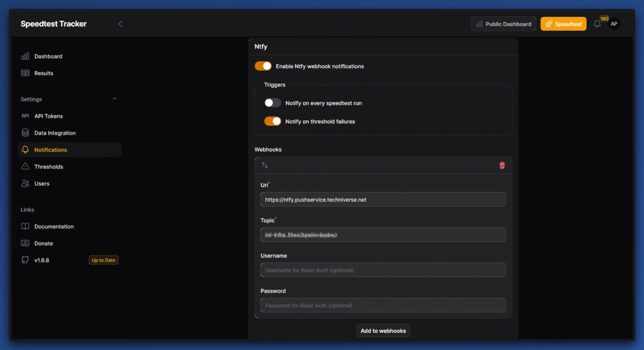The width and height of the screenshot is (644, 350).
Task: Collapse the sidebar with left chevron
Action: pyautogui.click(x=120, y=24)
